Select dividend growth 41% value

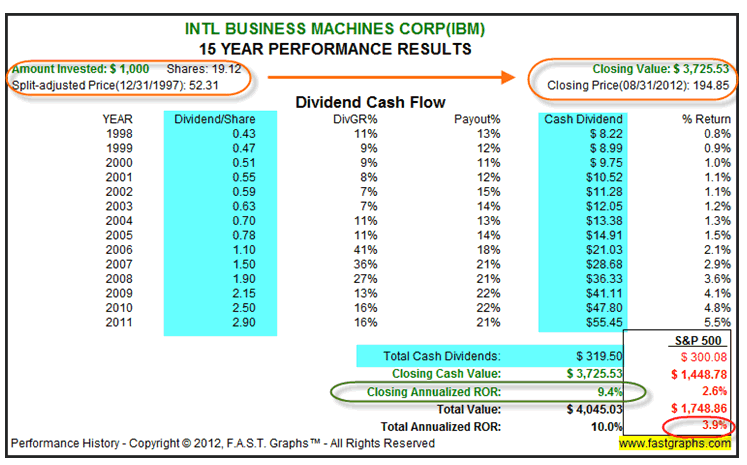pyautogui.click(x=365, y=250)
